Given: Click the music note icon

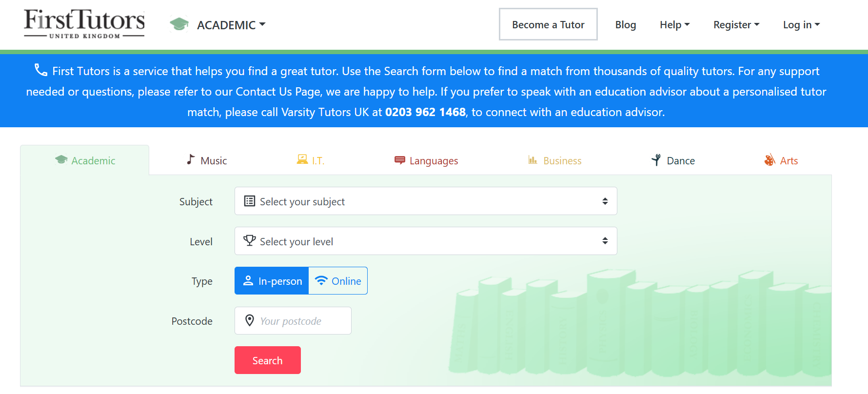Looking at the screenshot, I should [191, 159].
